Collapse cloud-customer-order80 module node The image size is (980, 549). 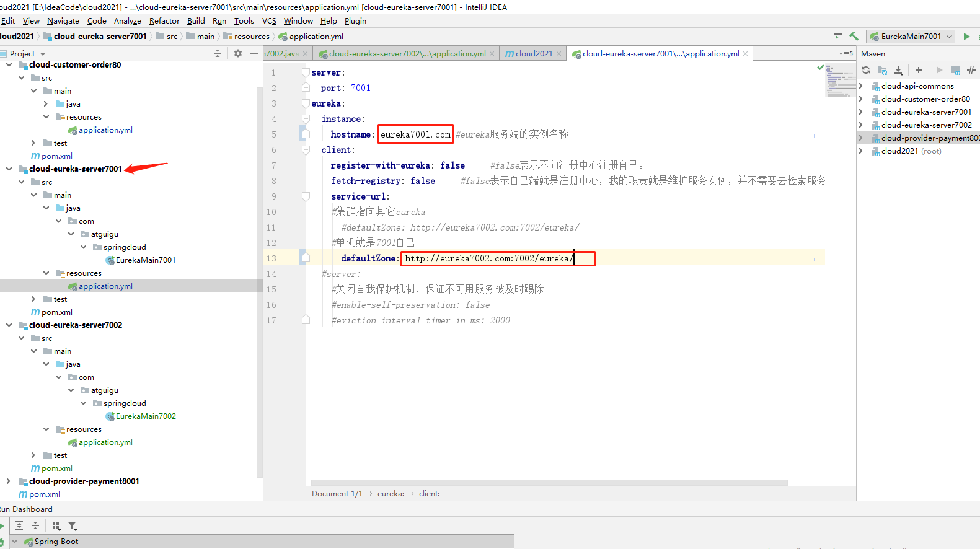[9, 65]
